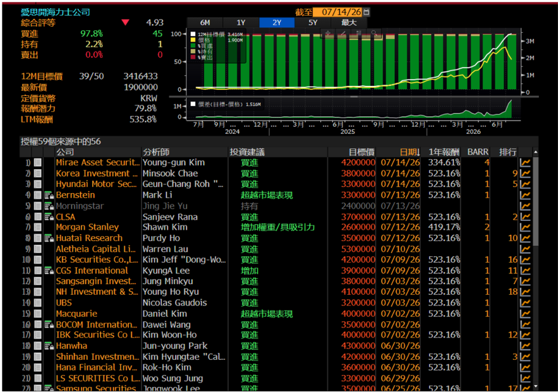
Task: Switch chart range to 1Y tab
Action: 241,22
